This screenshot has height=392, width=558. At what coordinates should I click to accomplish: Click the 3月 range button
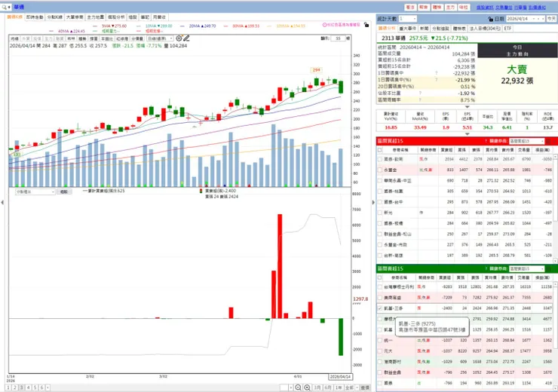[317, 387]
